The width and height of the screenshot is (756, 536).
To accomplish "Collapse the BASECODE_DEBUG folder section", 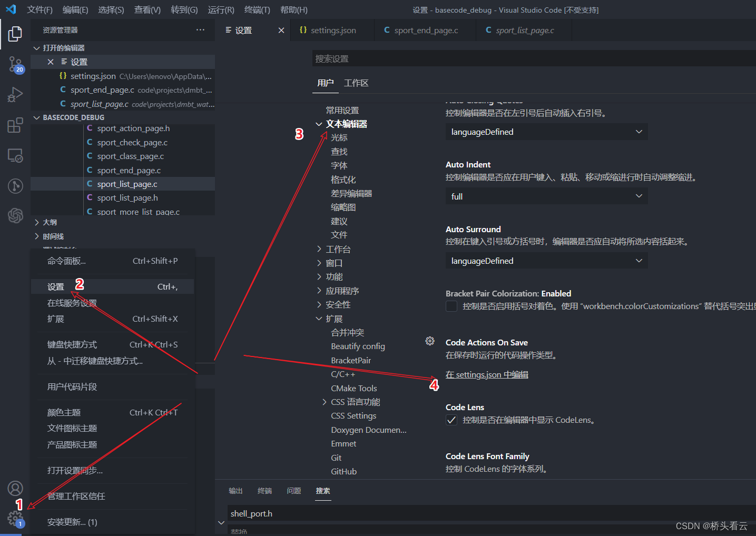I will pyautogui.click(x=37, y=117).
